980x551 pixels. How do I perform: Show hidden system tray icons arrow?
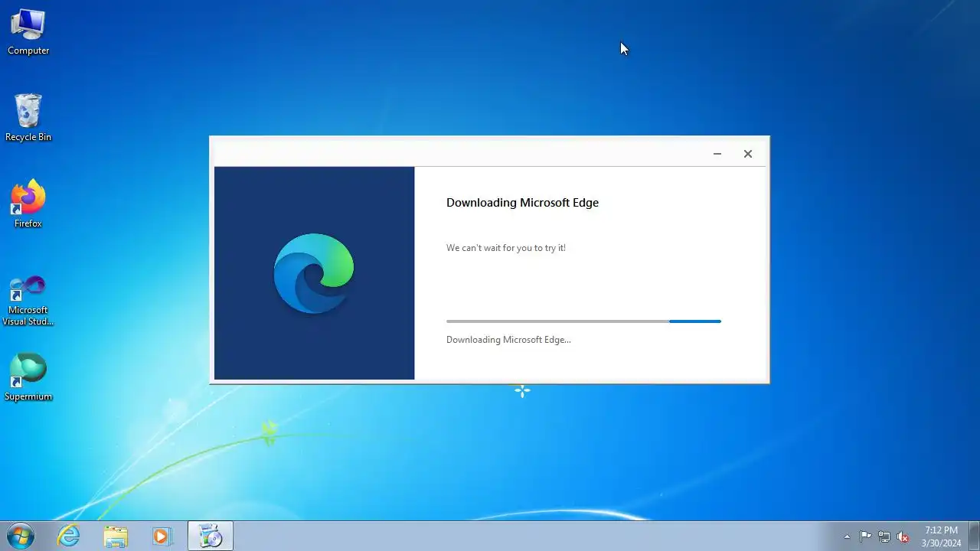click(x=847, y=536)
